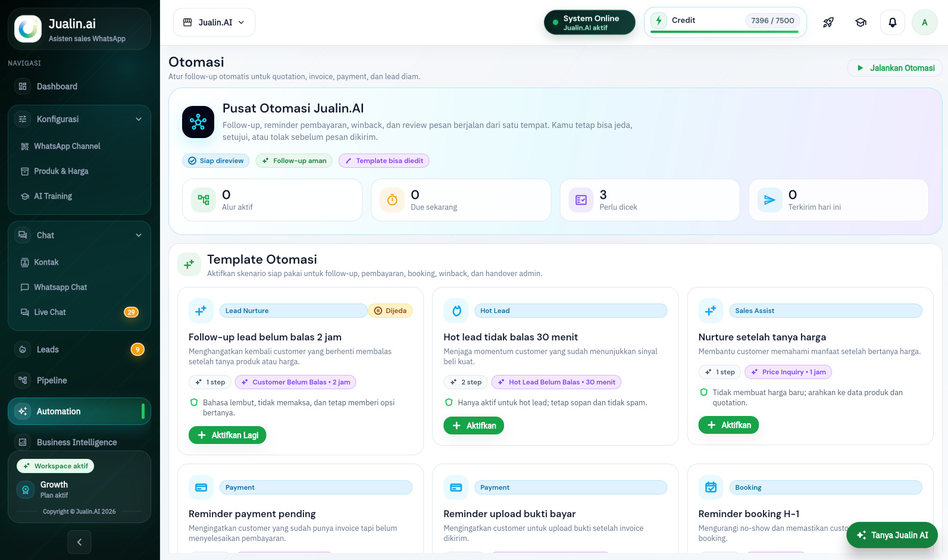The image size is (948, 560).
Task: Click the Business Intelligence chart icon
Action: click(23, 442)
